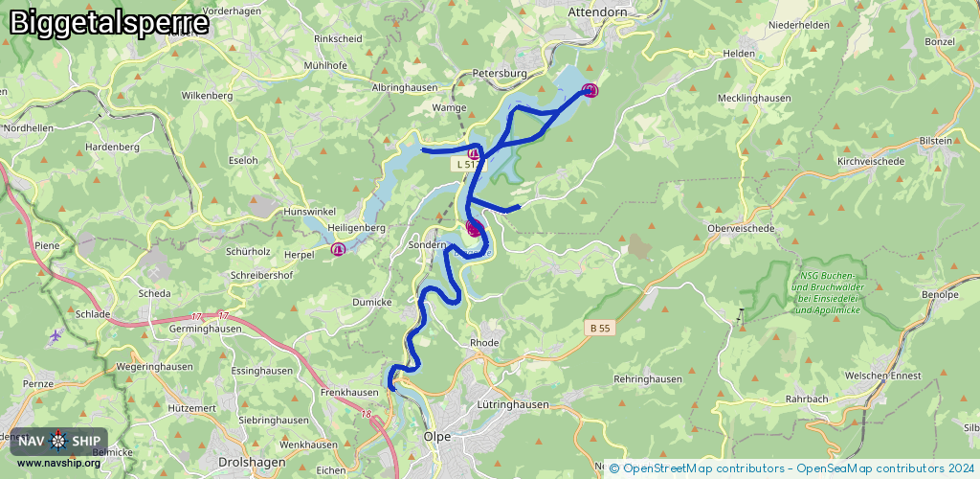980x479 pixels.
Task: Click the B 55 road shield
Action: click(x=599, y=327)
